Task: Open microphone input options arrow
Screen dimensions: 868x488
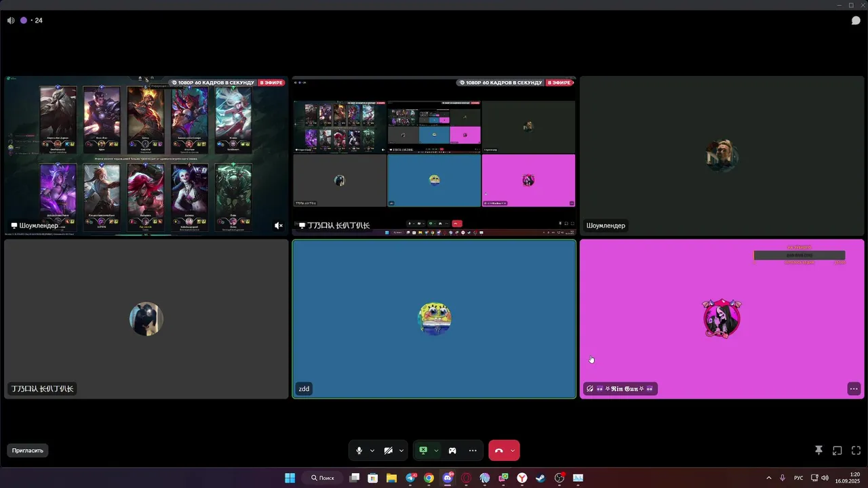Action: (372, 451)
